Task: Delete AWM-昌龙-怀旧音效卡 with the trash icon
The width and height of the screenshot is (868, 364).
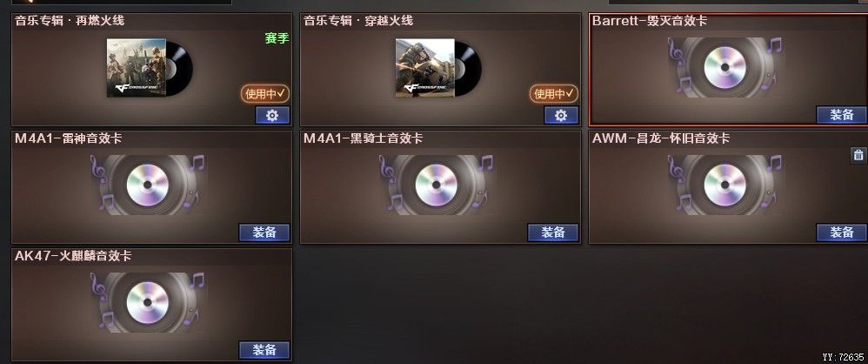Action: 858,155
